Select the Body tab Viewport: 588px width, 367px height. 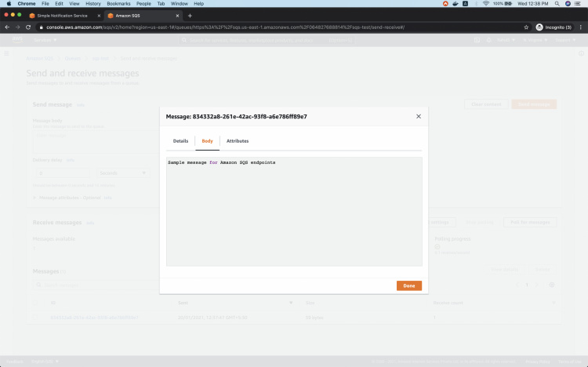coord(207,140)
